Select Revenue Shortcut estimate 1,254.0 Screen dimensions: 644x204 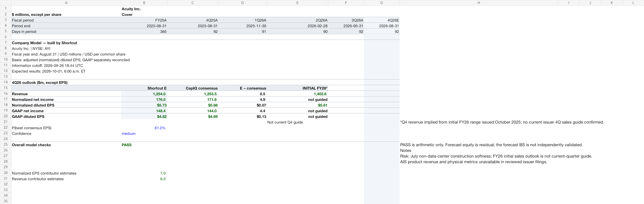tap(144, 94)
